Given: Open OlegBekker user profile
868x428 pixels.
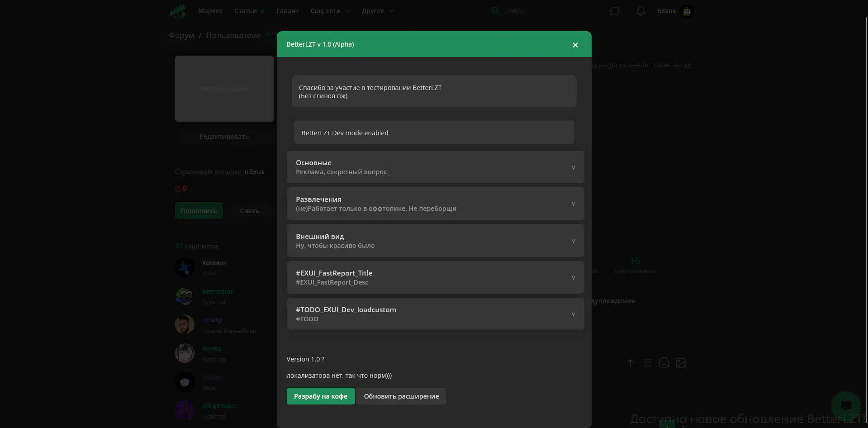Looking at the screenshot, I should [x=220, y=406].
